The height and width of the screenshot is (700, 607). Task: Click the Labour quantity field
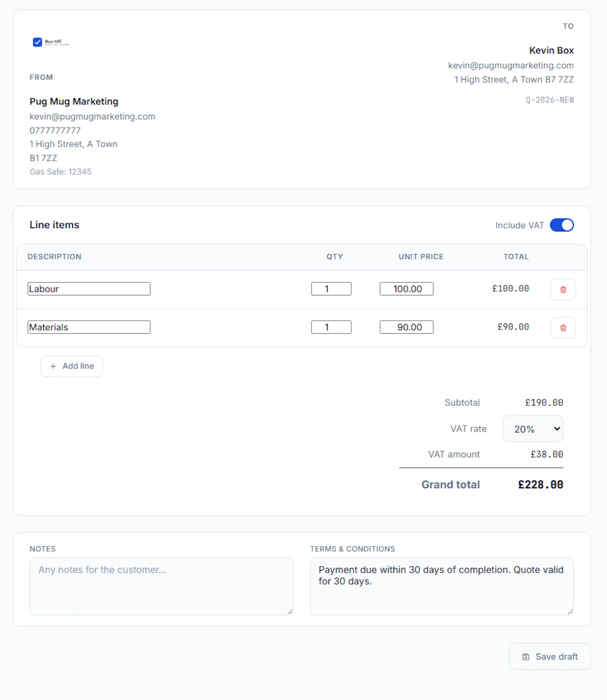[331, 289]
